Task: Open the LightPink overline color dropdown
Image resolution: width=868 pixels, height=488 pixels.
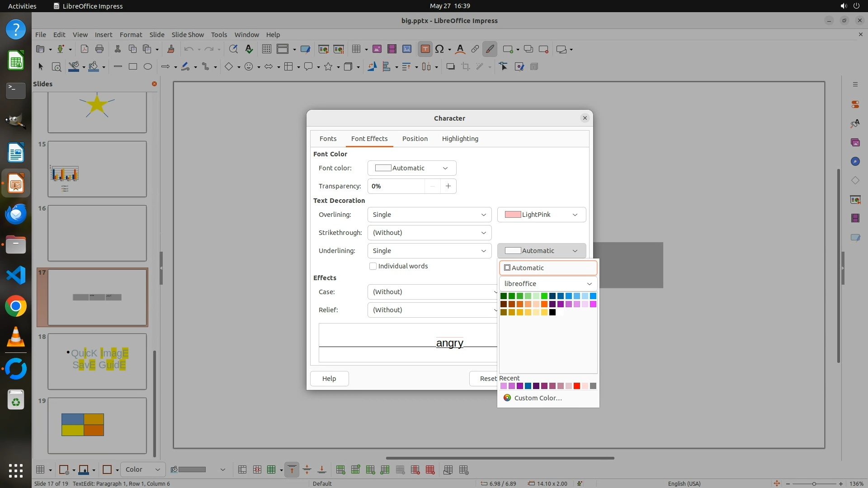Action: coord(541,215)
